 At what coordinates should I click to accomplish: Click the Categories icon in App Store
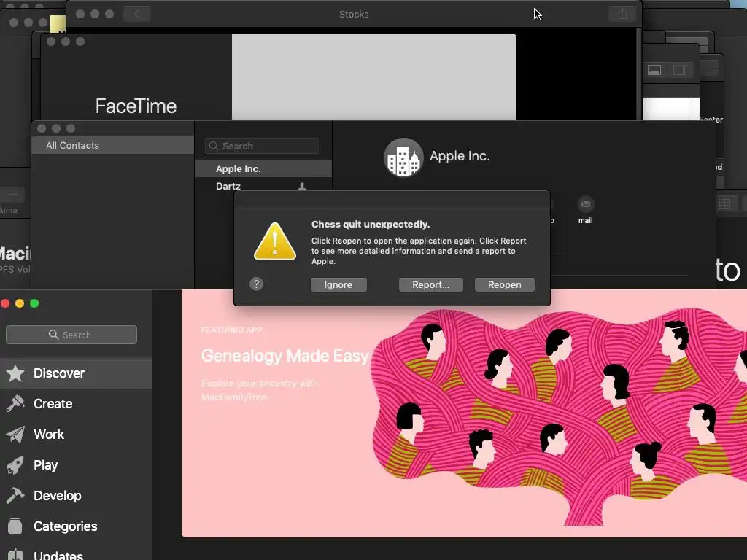15,526
